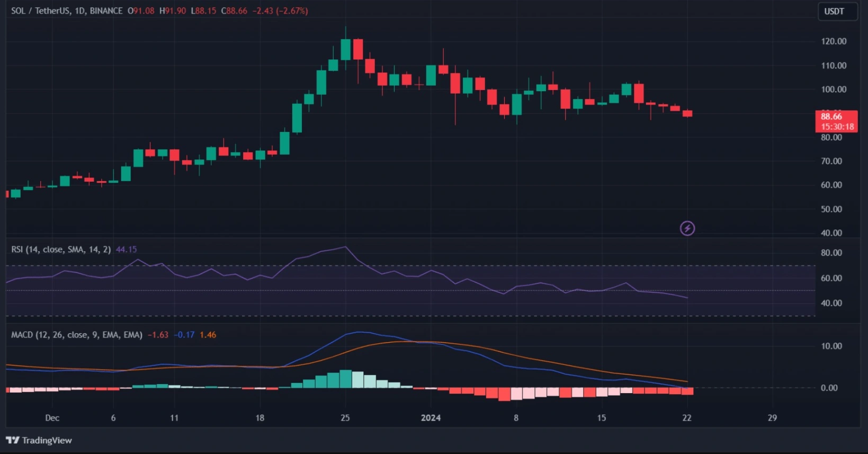Click the Dec label on time axis
Image resolution: width=868 pixels, height=454 pixels.
(x=52, y=418)
